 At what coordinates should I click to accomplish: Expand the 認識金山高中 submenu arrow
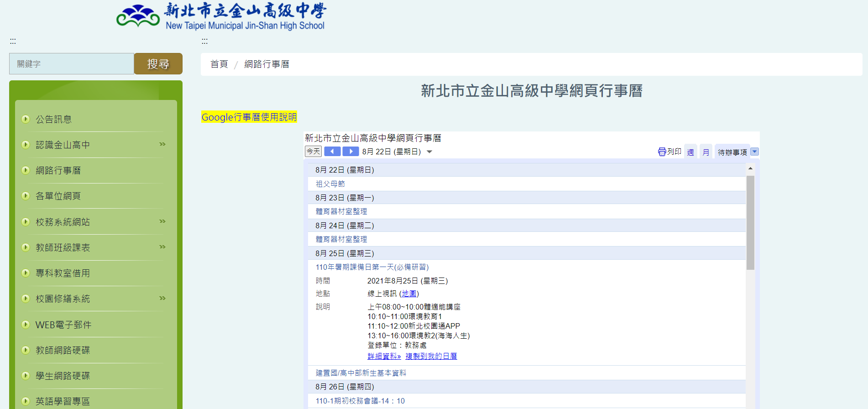tap(162, 144)
